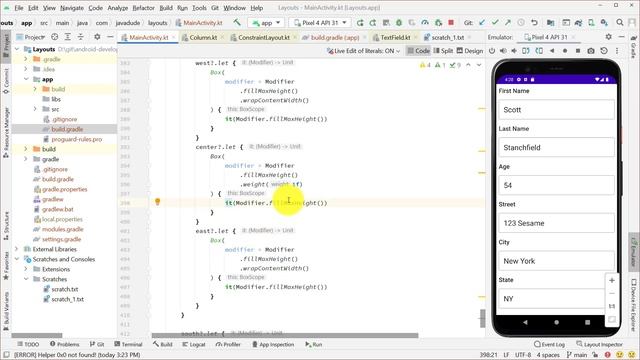The width and height of the screenshot is (640, 360).
Task: Open the Project panel gear options
Action: [97, 37]
